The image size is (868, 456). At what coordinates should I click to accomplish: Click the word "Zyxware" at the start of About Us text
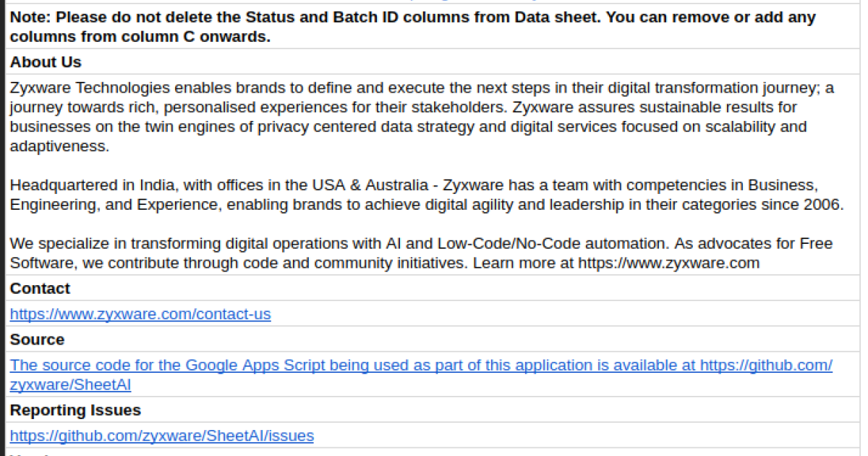41,88
